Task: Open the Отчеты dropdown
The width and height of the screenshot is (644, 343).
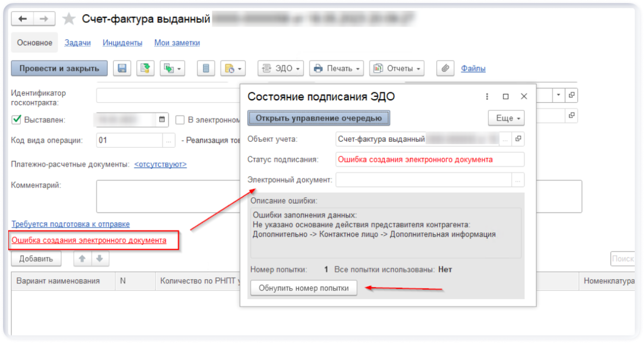Action: point(397,68)
